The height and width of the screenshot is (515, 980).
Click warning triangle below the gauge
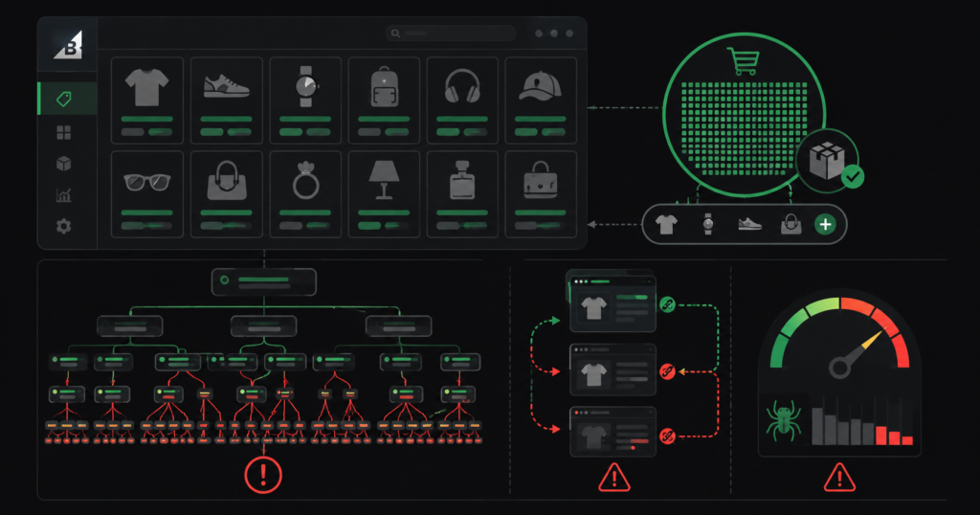pos(839,478)
